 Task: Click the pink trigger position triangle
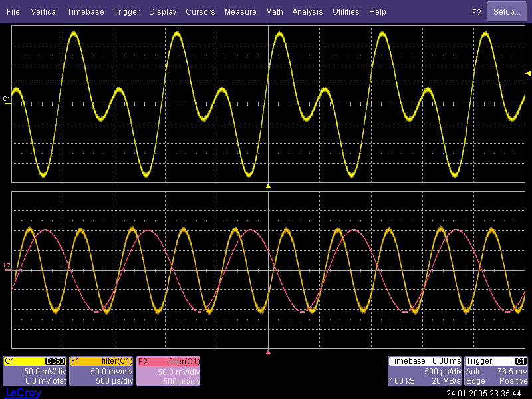[268, 352]
